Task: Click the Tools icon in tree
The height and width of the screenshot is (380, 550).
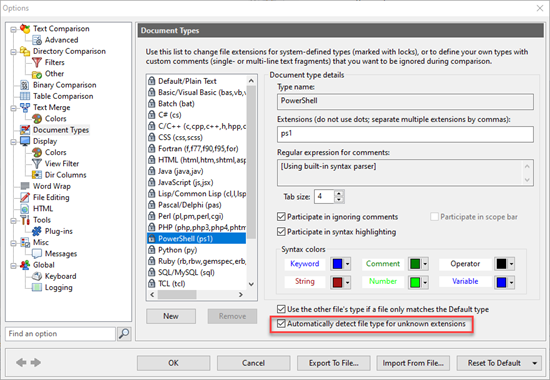Action: click(x=25, y=220)
